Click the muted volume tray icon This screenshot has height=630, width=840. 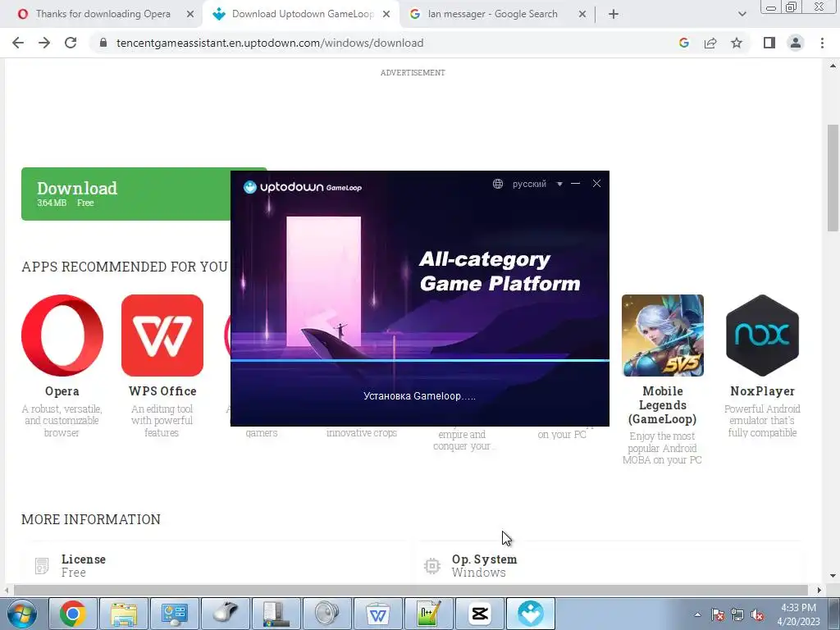(757, 614)
